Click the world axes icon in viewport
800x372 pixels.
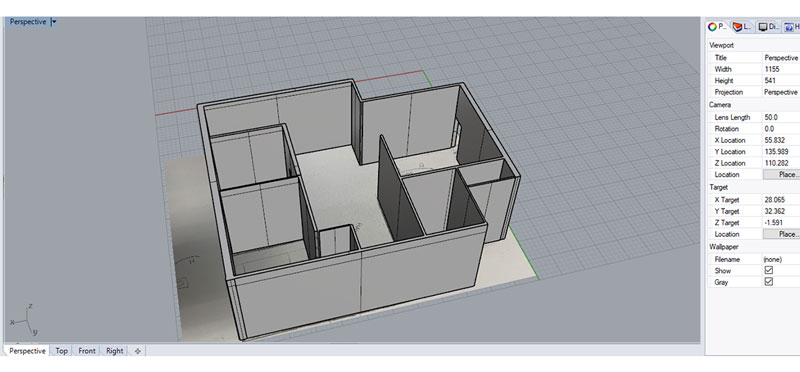click(x=26, y=320)
